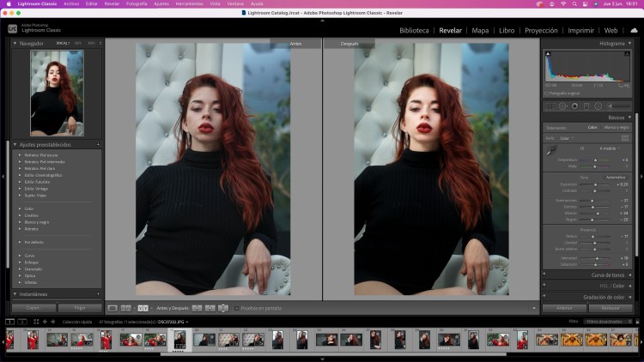Open the Archivo menu
Image resolution: width=644 pixels, height=362 pixels.
pyautogui.click(x=71, y=3)
